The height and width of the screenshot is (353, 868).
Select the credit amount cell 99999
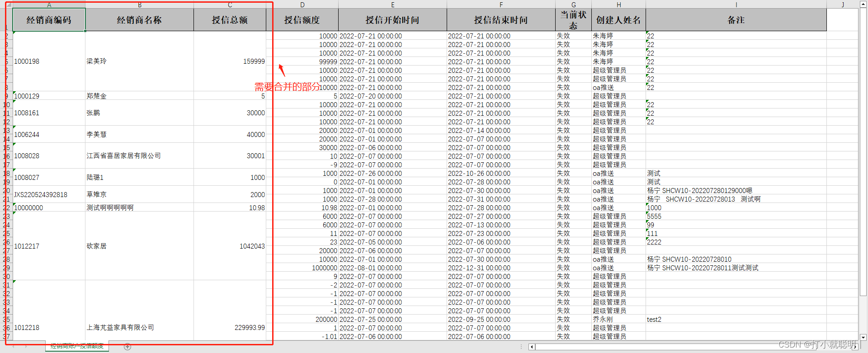tap(302, 61)
